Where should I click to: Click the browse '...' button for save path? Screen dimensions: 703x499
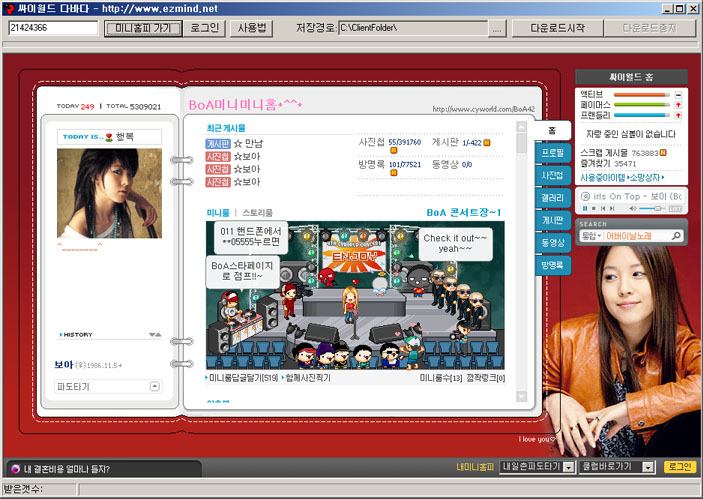click(x=496, y=28)
